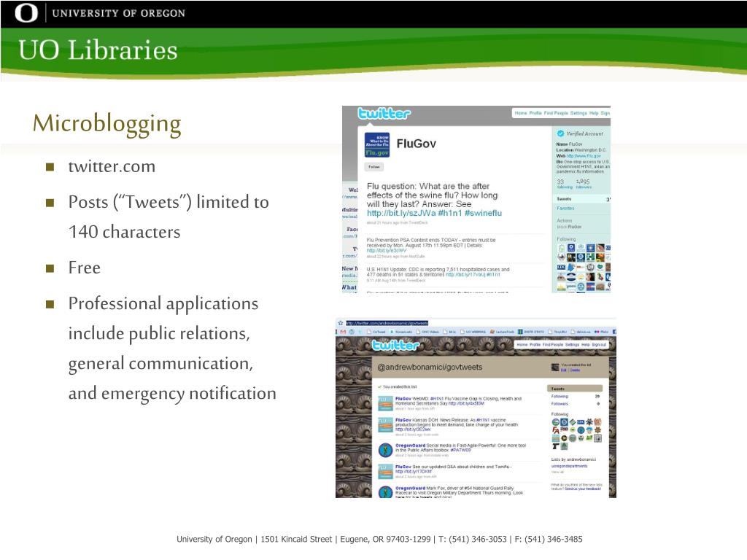Click the University of Oregon O logo

(x=26, y=13)
